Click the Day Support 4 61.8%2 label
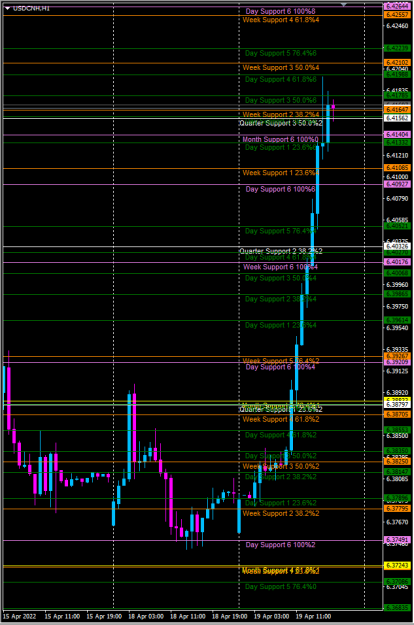 [281, 435]
